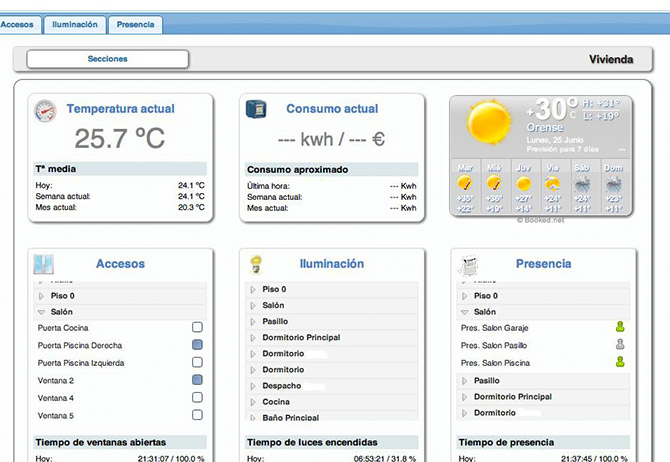
Task: Click the Mar forecast weather icon
Action: click(x=464, y=183)
